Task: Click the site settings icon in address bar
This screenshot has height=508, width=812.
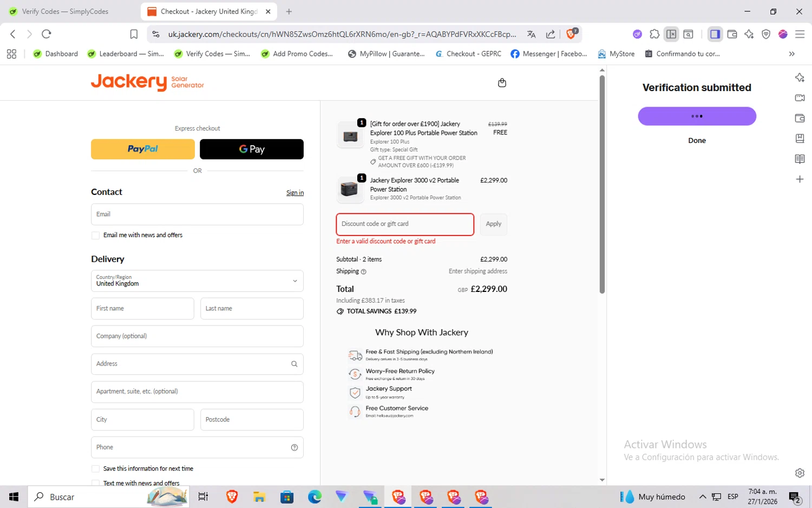Action: 156,34
